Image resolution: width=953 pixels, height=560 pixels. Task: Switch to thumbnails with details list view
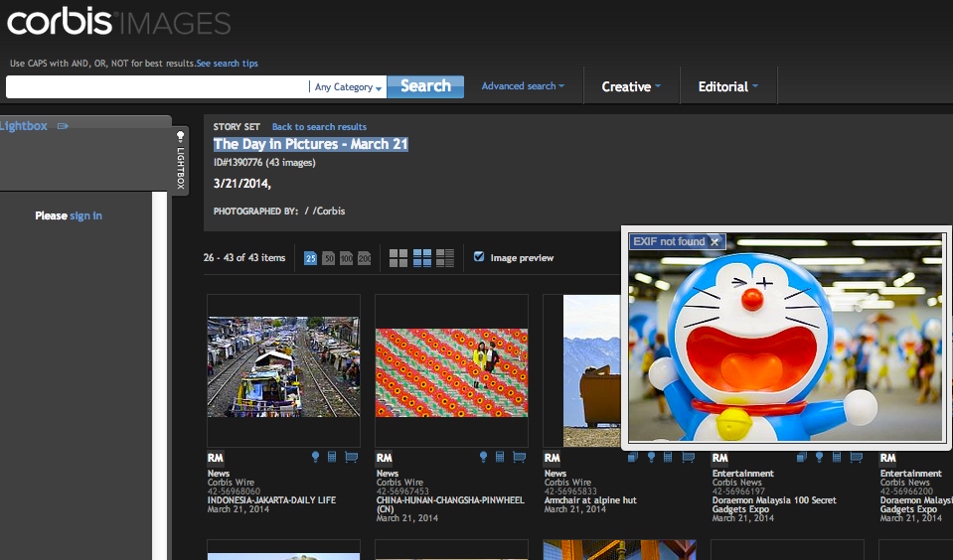pos(445,258)
